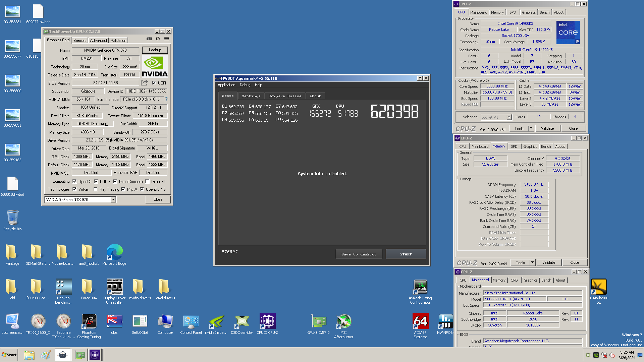Click the CPU-Z taskbar button
Image resolution: width=644 pixels, height=362 pixels.
click(x=95, y=355)
